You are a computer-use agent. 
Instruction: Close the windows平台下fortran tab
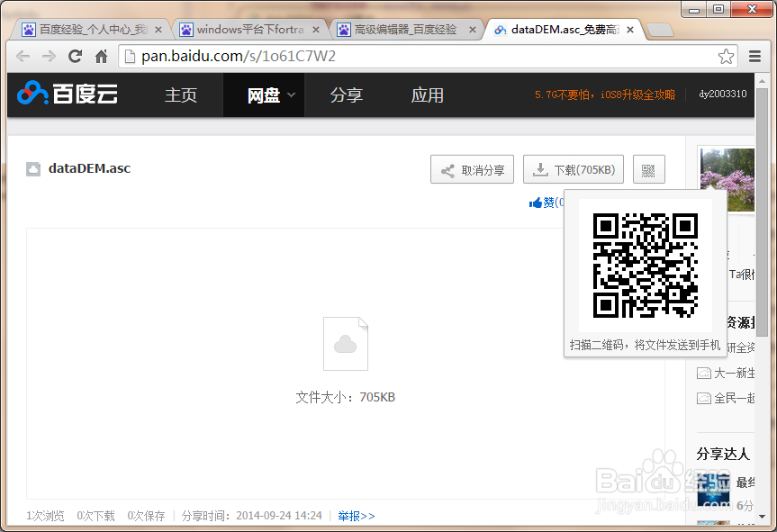click(x=316, y=30)
